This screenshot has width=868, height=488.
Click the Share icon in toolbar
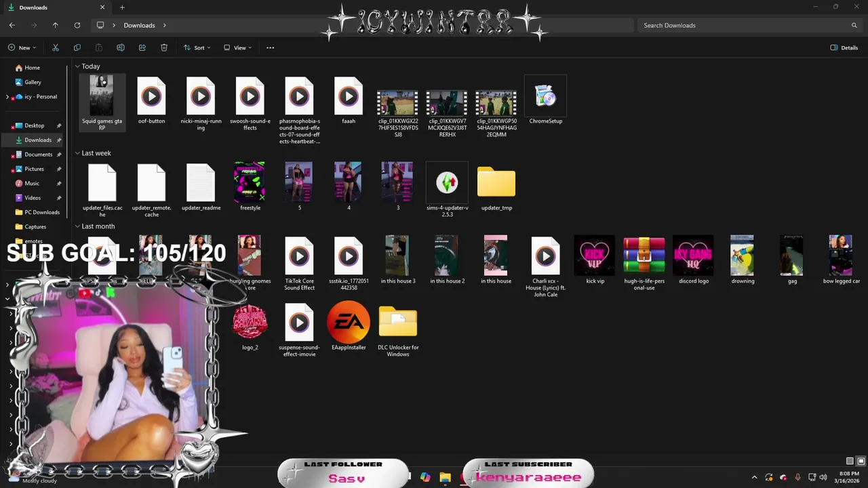(x=142, y=47)
